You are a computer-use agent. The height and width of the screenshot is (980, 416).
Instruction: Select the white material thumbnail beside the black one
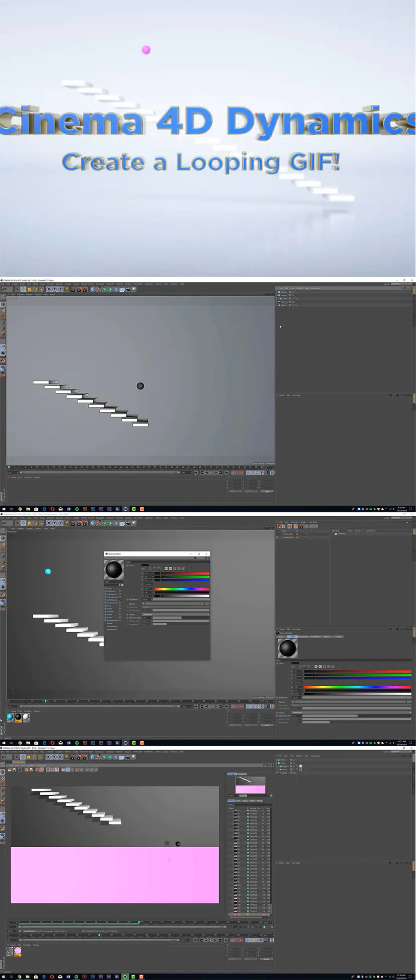point(26,717)
